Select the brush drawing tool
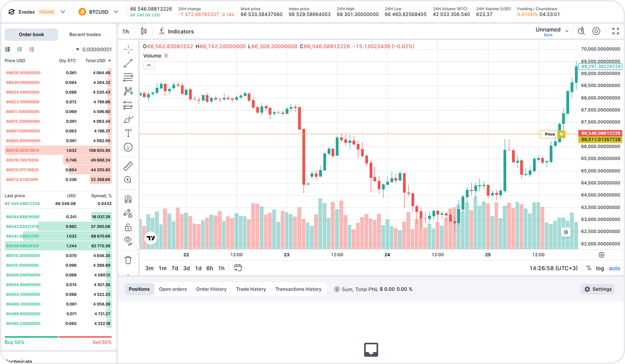The width and height of the screenshot is (625, 364). tap(128, 119)
